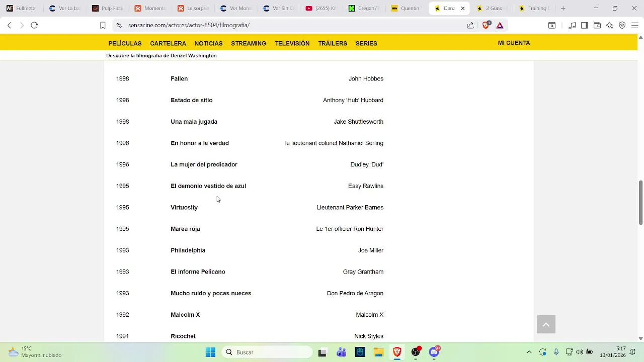Image resolution: width=644 pixels, height=362 pixels.
Task: Open the movie Una mala jugada
Action: 194,122
